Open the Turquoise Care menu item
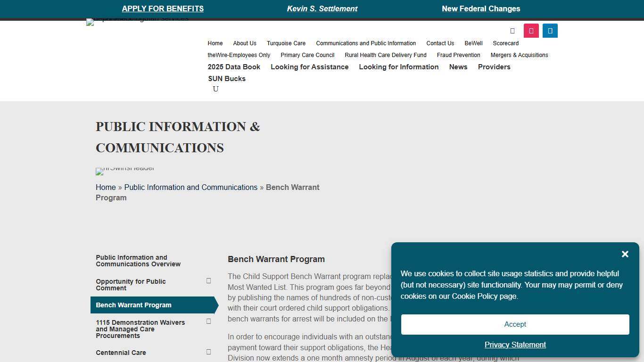 point(286,43)
